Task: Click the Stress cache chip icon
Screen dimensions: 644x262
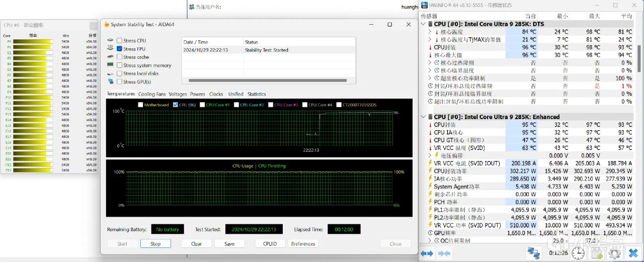Action: tap(111, 57)
